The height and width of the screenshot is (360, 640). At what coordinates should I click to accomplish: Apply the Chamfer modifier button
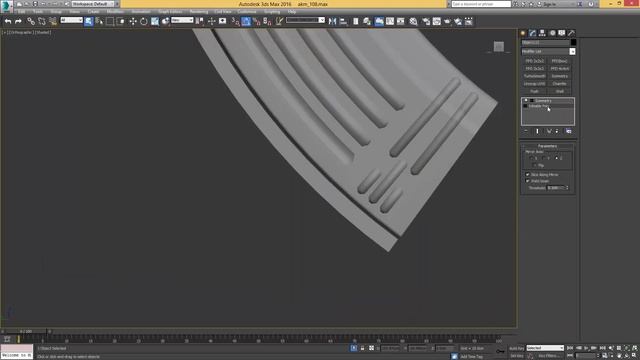tap(560, 84)
